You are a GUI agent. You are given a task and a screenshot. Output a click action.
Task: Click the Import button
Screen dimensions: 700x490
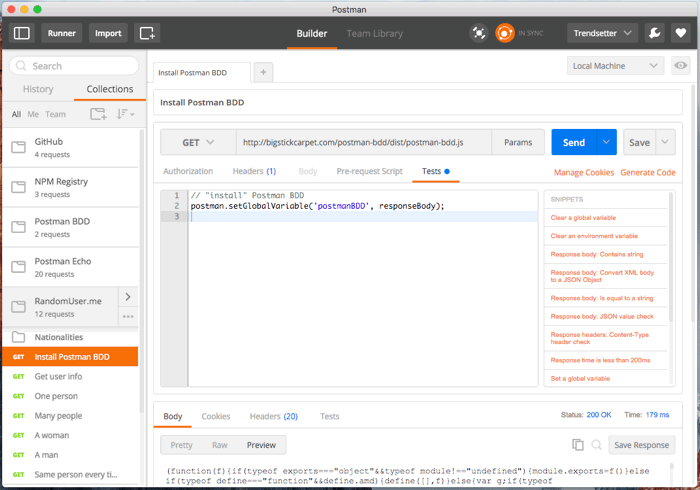(x=108, y=33)
